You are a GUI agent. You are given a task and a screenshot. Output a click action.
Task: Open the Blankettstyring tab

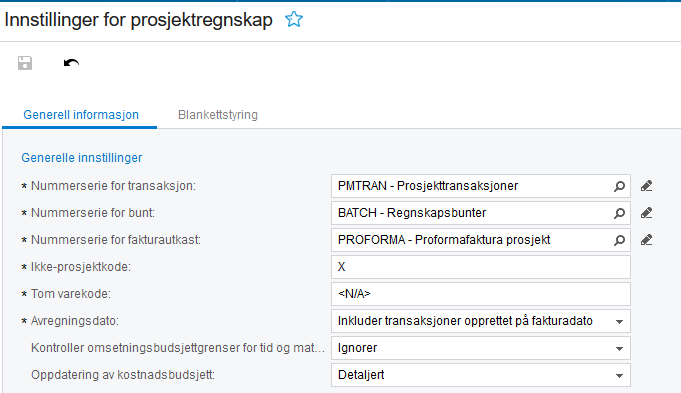pyautogui.click(x=218, y=115)
